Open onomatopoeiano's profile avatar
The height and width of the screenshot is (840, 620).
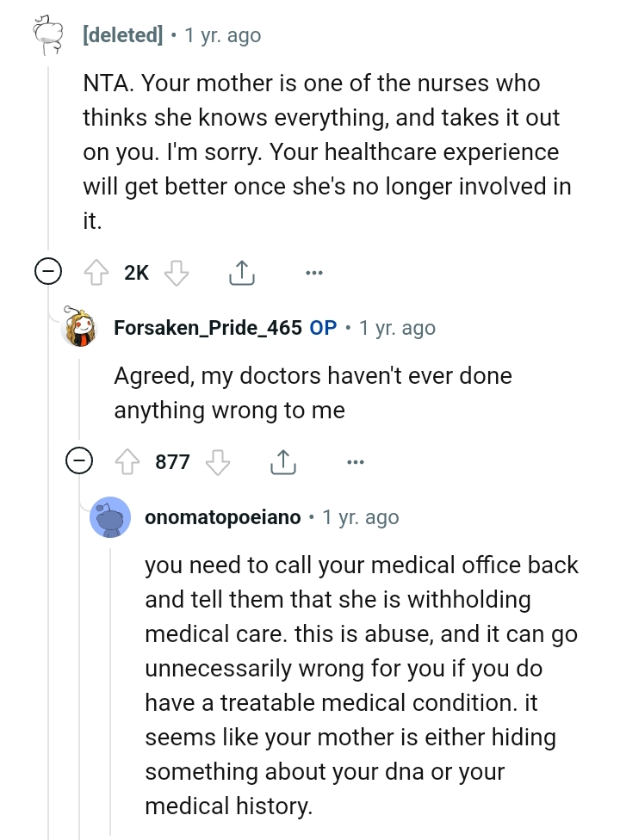coord(109,517)
